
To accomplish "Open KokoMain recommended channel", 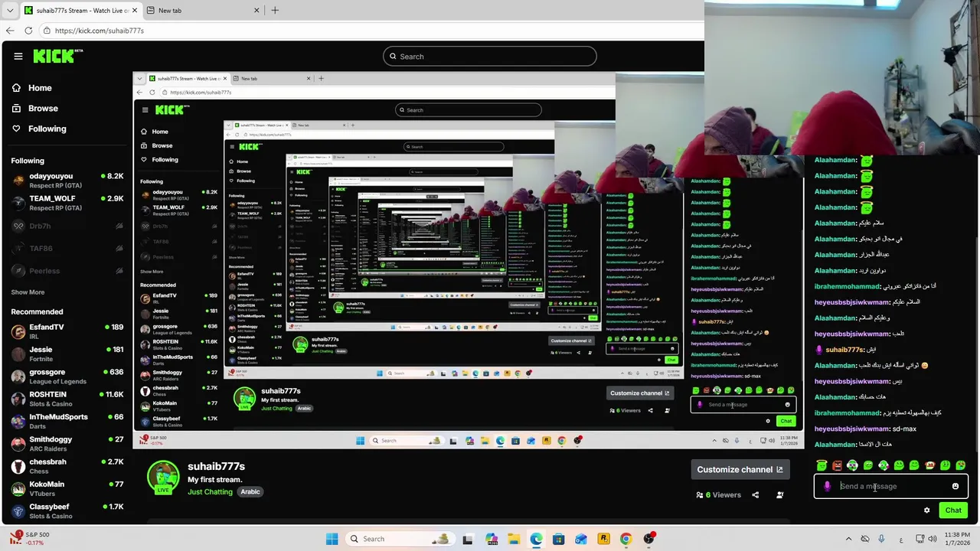I will 67,488.
